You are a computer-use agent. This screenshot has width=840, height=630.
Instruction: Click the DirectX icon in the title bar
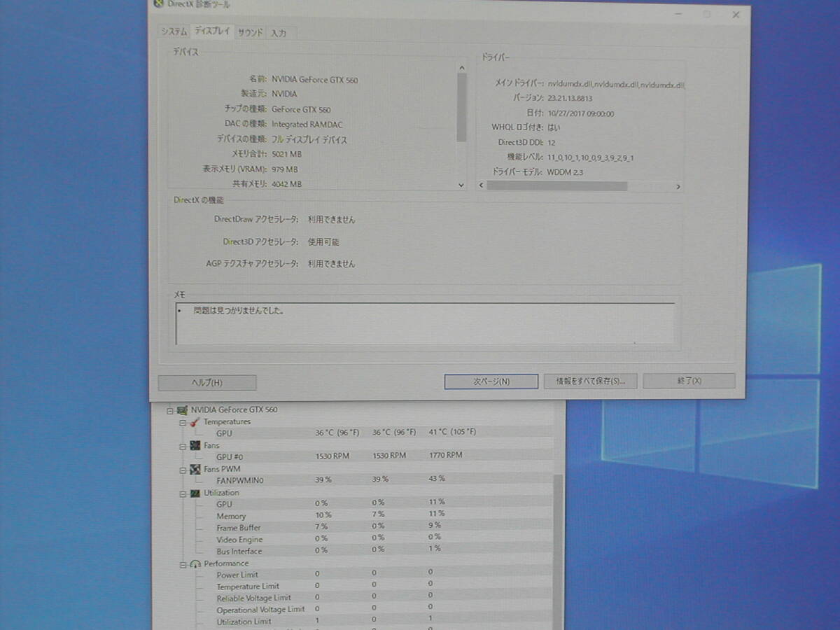point(159,4)
